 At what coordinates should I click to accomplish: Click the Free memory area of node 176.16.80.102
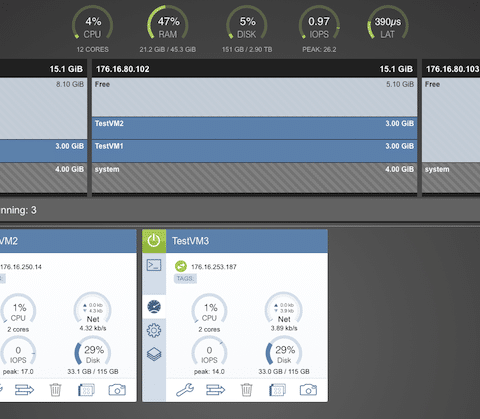click(254, 97)
